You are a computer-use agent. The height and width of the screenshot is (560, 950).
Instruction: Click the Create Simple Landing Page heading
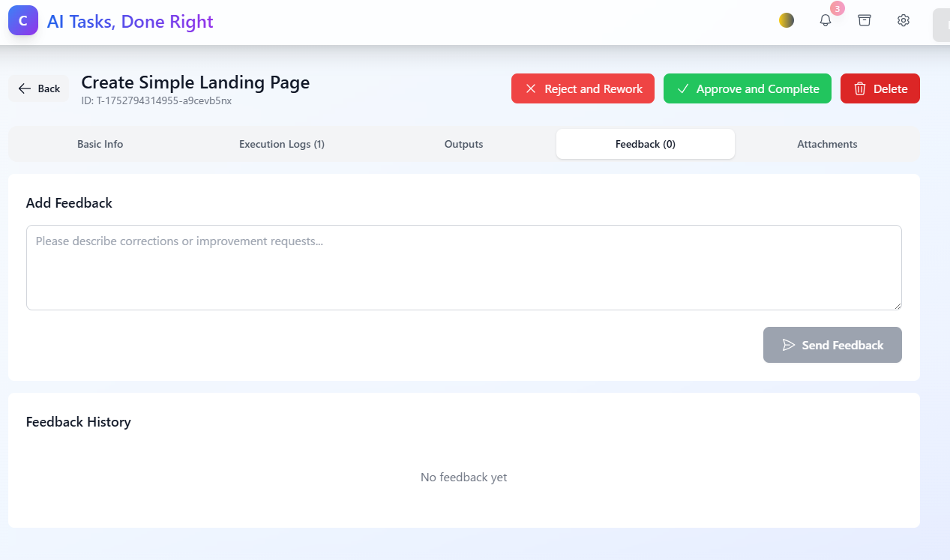(195, 82)
